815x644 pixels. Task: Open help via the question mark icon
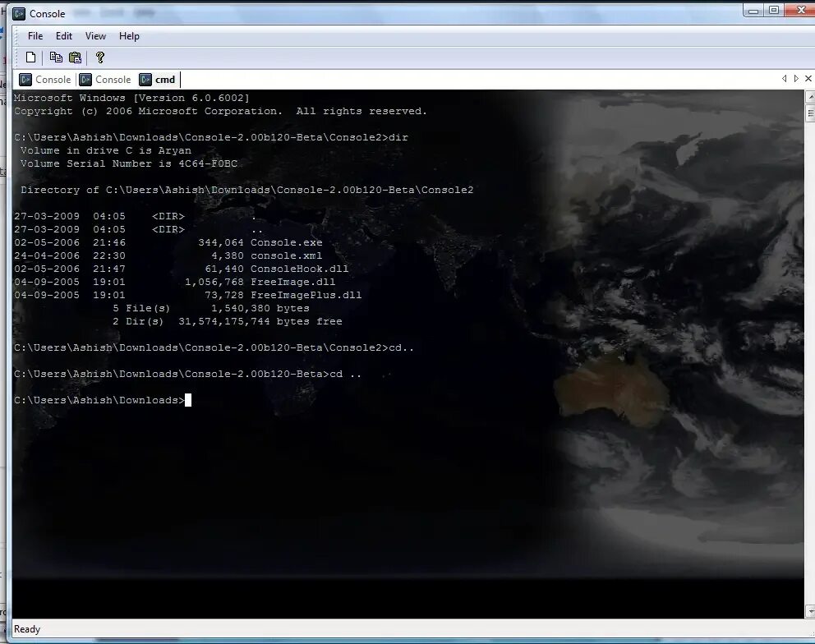tap(100, 57)
